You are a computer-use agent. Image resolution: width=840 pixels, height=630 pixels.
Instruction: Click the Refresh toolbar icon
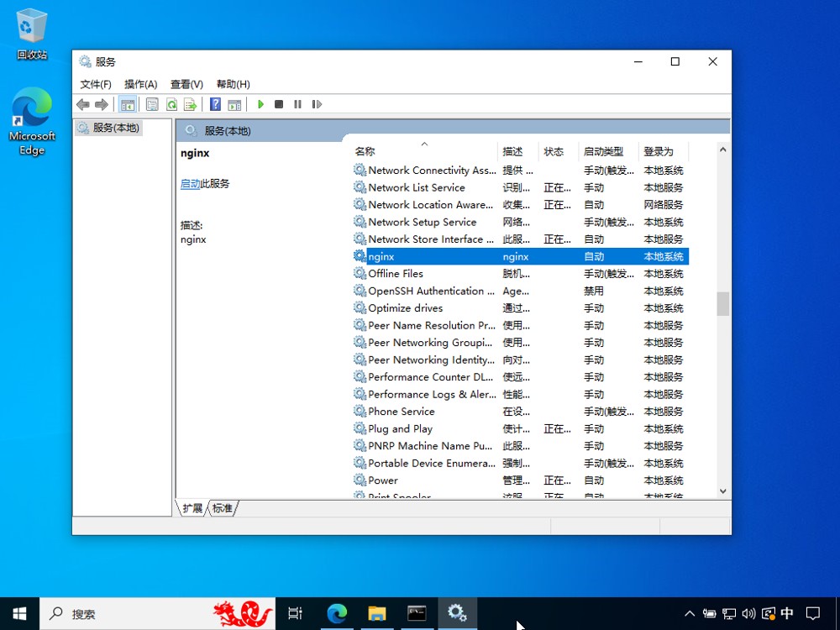pos(171,104)
